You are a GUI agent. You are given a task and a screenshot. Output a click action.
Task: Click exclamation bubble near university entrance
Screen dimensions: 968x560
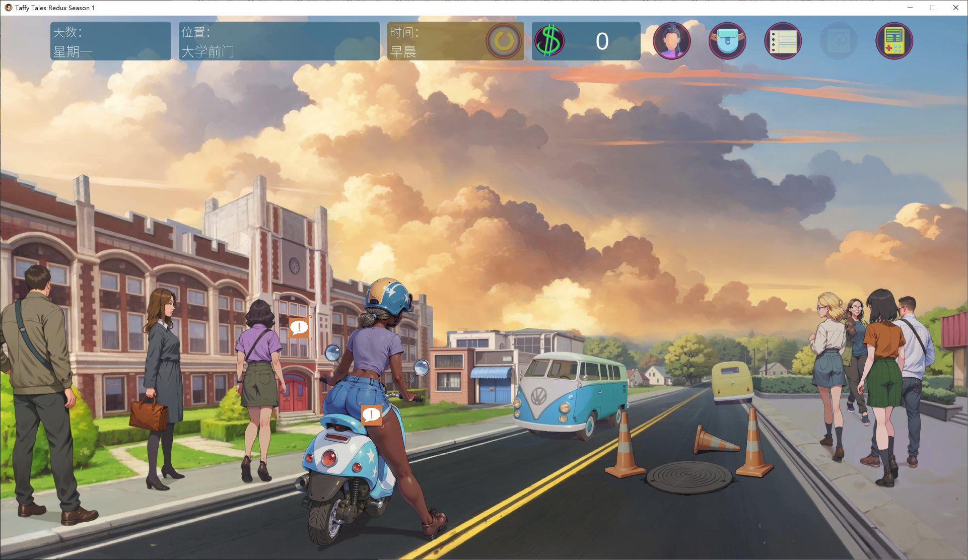pyautogui.click(x=299, y=327)
